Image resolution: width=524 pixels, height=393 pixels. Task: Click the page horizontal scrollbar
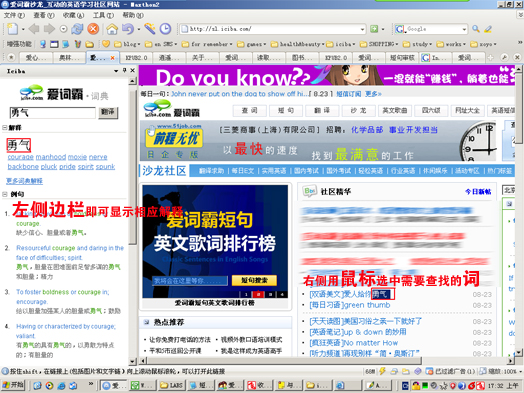tap(284, 361)
